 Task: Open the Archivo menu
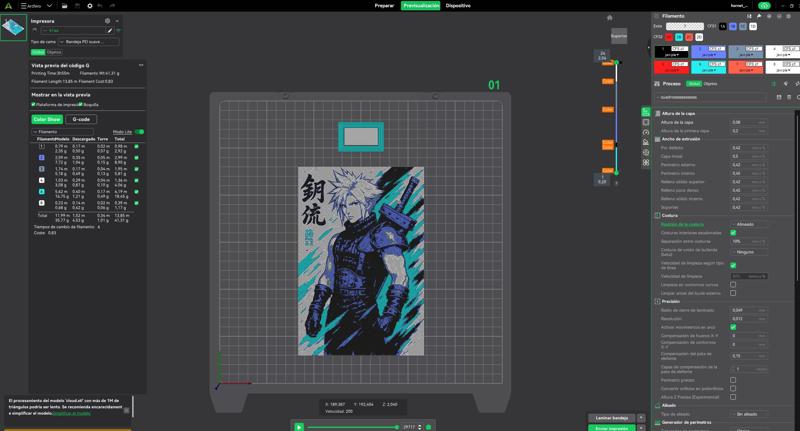coord(31,6)
